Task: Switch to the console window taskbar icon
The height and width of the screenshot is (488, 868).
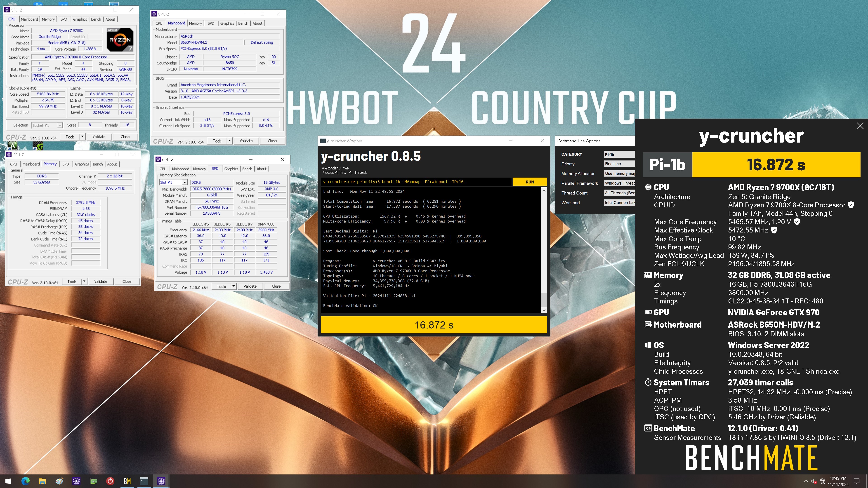Action: 144,481
